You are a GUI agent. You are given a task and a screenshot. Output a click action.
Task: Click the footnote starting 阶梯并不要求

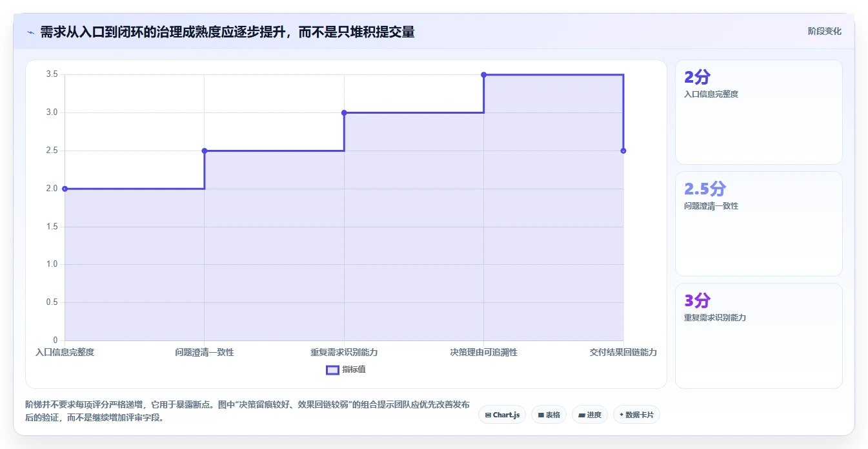(x=248, y=411)
